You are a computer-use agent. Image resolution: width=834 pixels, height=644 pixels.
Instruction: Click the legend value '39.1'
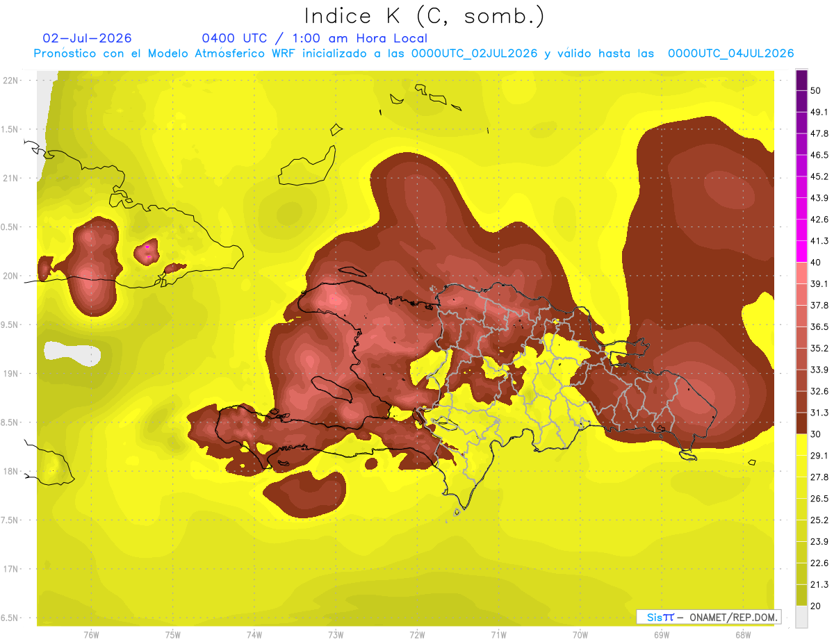coord(819,283)
